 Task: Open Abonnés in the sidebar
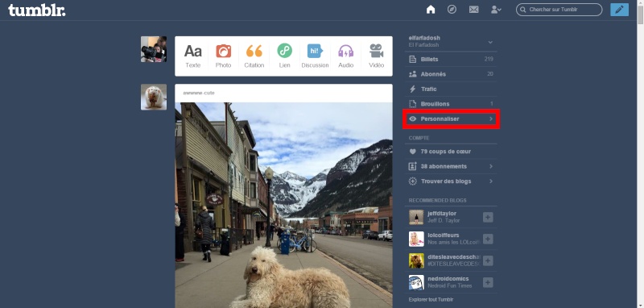click(451, 74)
